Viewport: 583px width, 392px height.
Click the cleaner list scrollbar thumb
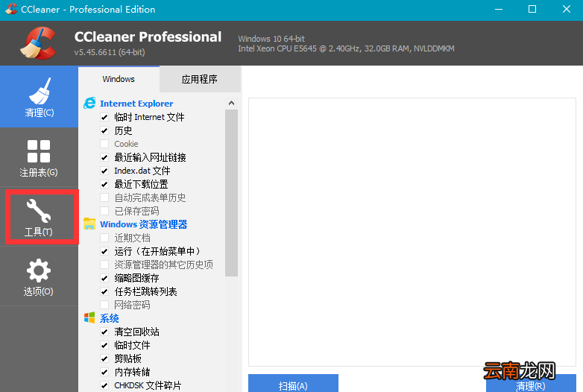231,193
